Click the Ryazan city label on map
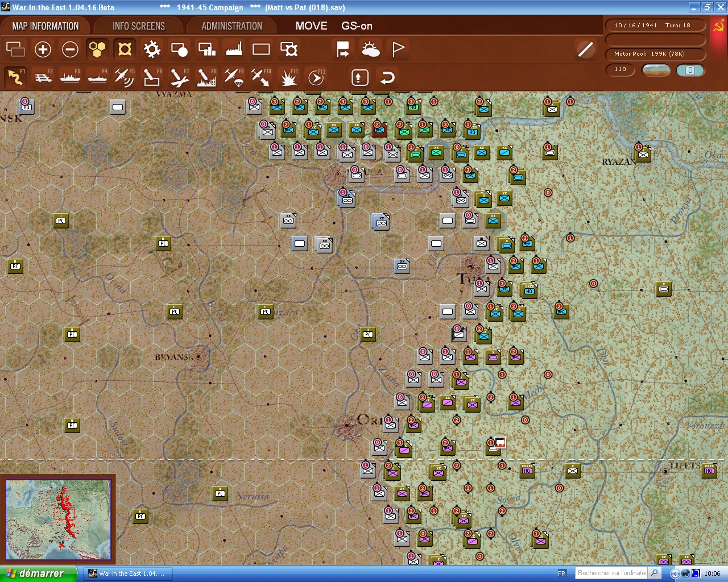The height and width of the screenshot is (582, 728). pos(619,162)
